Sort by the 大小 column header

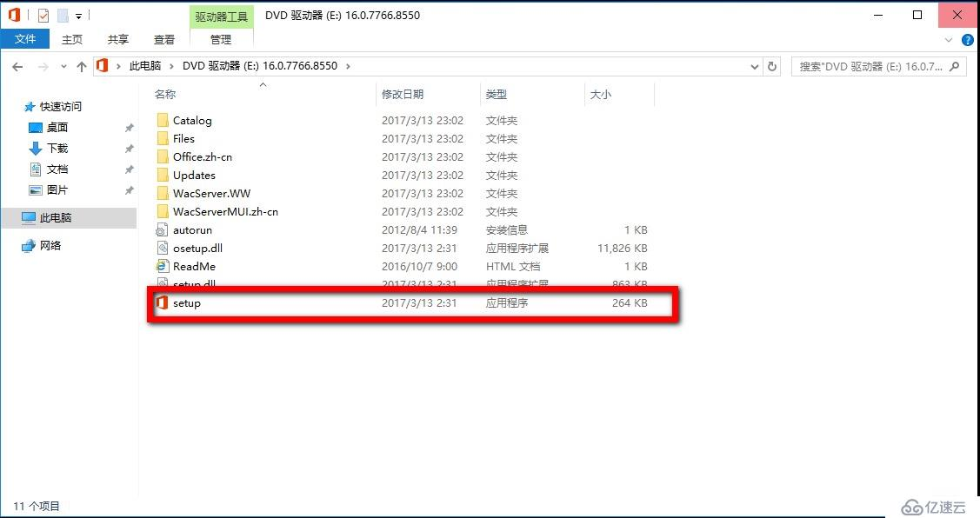click(x=601, y=95)
